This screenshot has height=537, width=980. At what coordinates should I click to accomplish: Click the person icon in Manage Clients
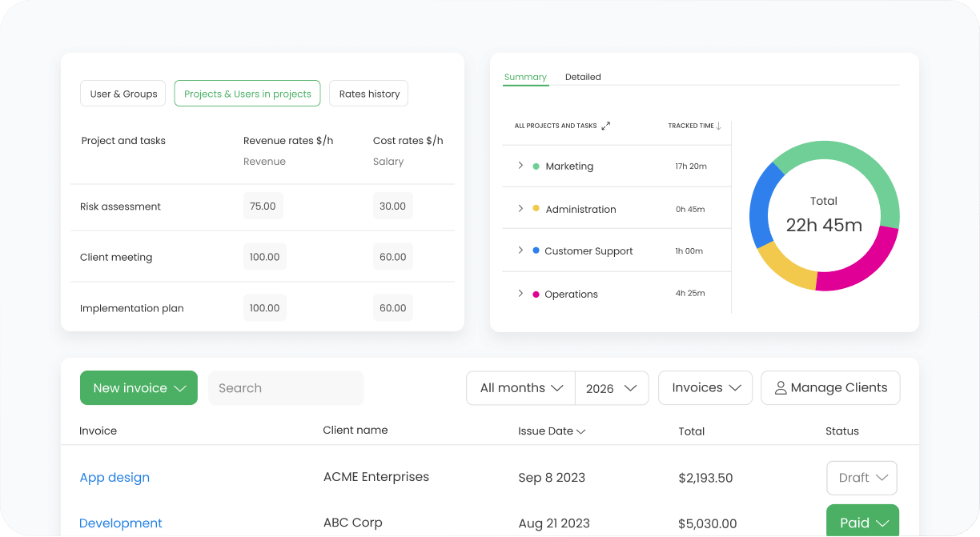pyautogui.click(x=781, y=388)
